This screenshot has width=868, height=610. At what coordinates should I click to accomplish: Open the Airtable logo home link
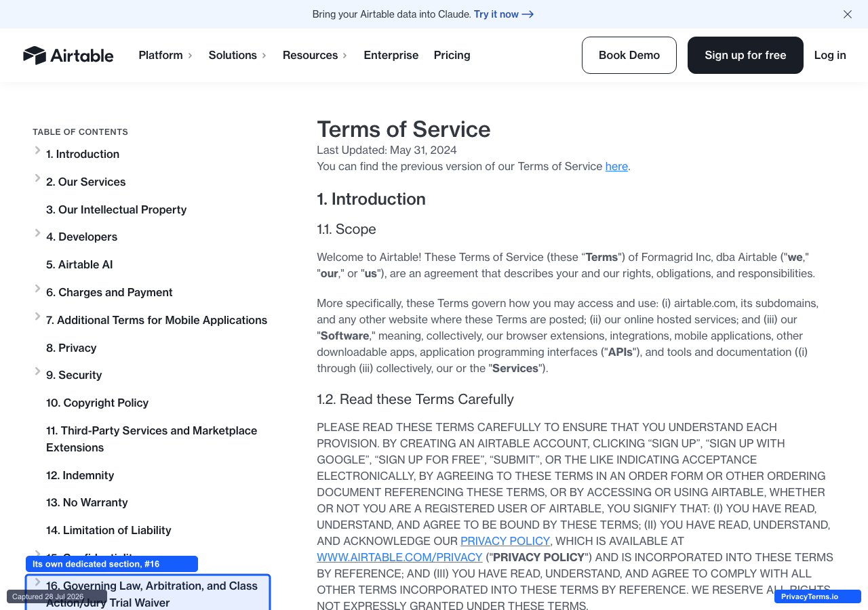[68, 55]
